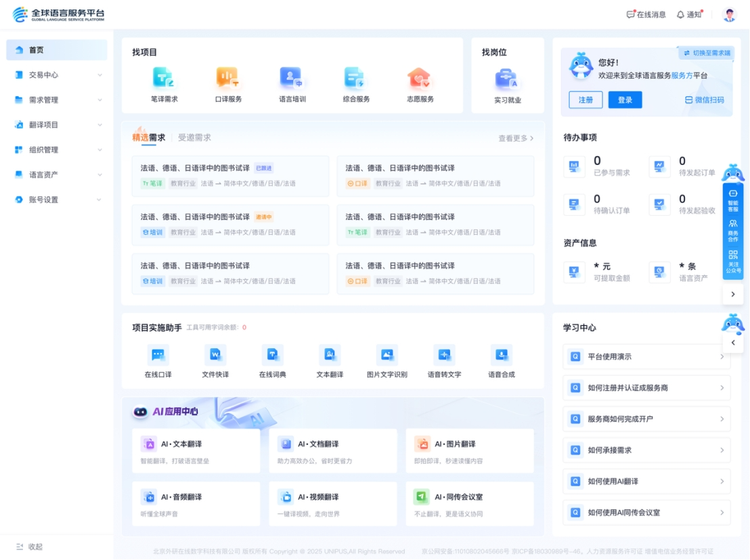This screenshot has width=750, height=560.
Task: Open the 笔译需求 icon under 找项目
Action: pyautogui.click(x=164, y=78)
